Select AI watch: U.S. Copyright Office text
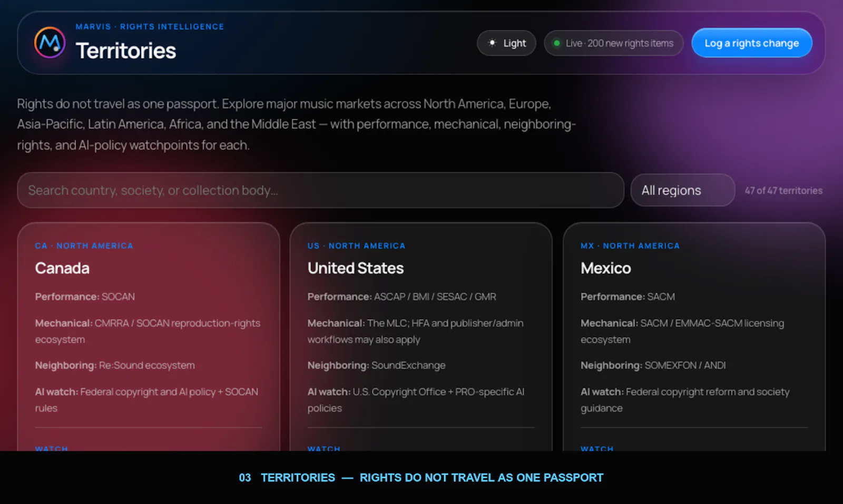This screenshot has width=843, height=504. (416, 400)
